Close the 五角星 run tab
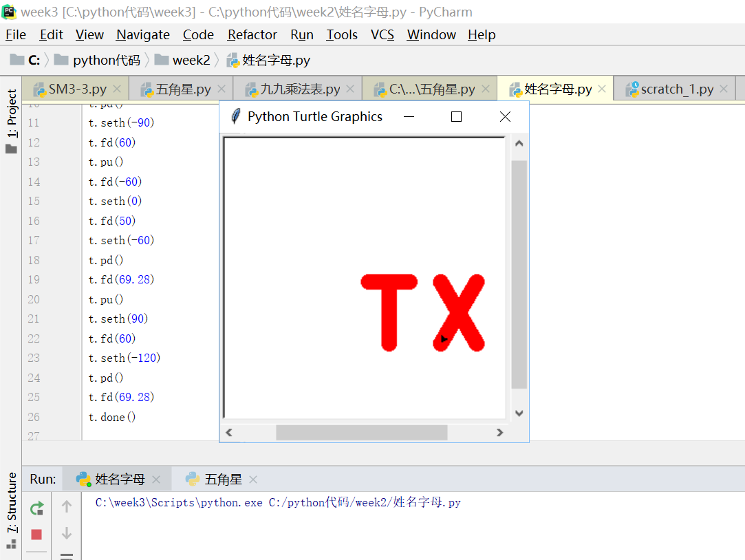The height and width of the screenshot is (560, 745). pyautogui.click(x=252, y=480)
